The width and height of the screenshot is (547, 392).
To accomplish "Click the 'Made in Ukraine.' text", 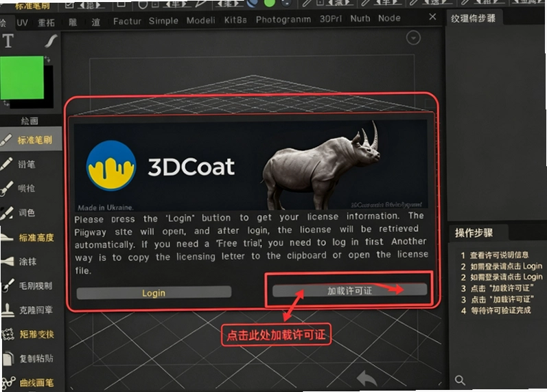I will [x=105, y=207].
